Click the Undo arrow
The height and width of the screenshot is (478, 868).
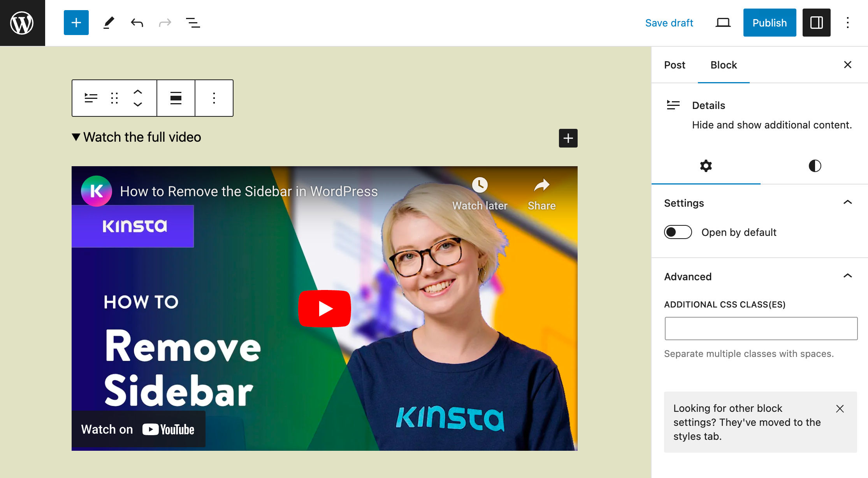[137, 23]
